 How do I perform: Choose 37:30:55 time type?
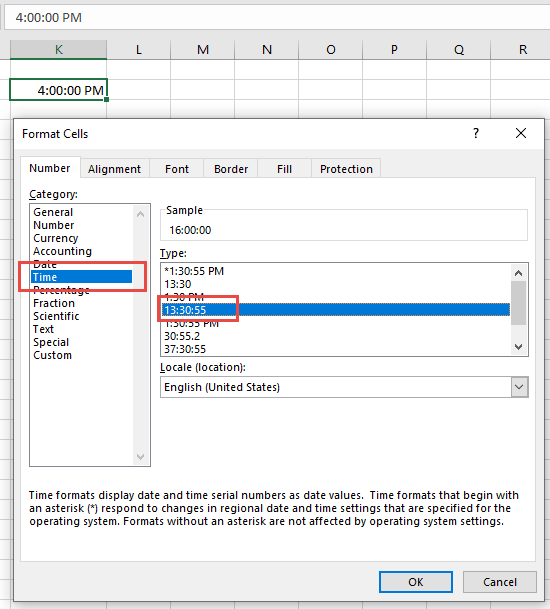point(185,349)
